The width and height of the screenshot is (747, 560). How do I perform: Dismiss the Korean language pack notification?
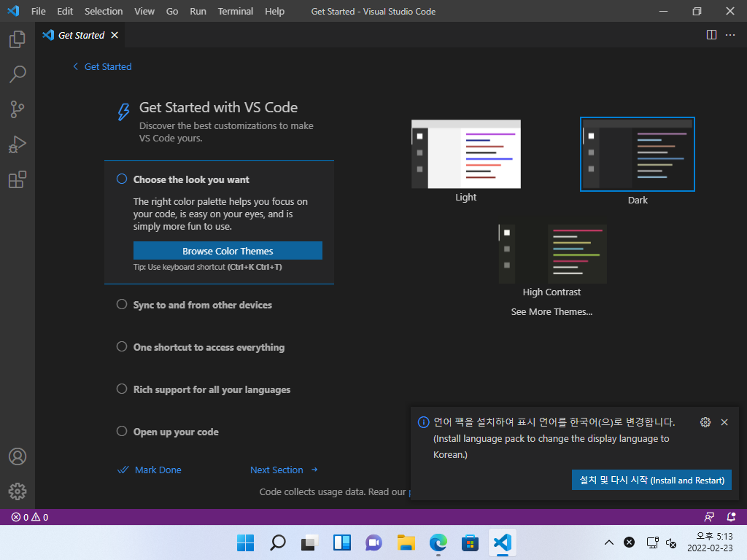coord(724,422)
